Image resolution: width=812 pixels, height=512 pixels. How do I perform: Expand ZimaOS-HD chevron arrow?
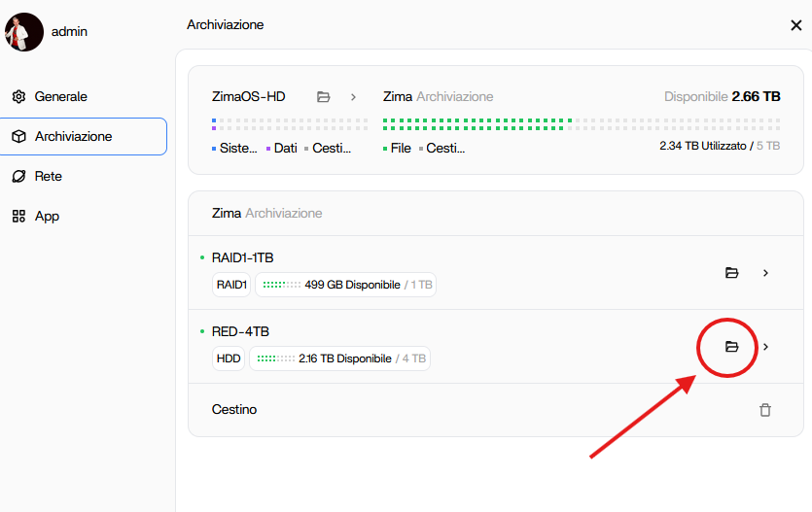coord(353,97)
